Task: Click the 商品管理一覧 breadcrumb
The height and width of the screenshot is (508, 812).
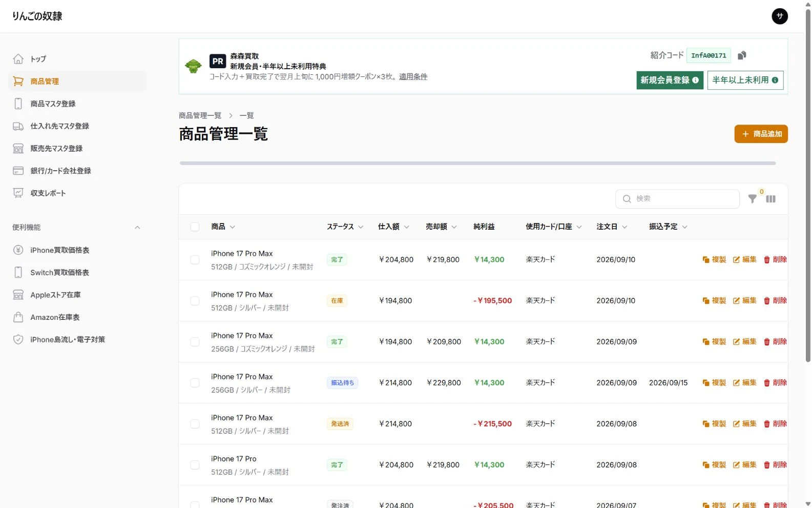Action: pos(200,115)
